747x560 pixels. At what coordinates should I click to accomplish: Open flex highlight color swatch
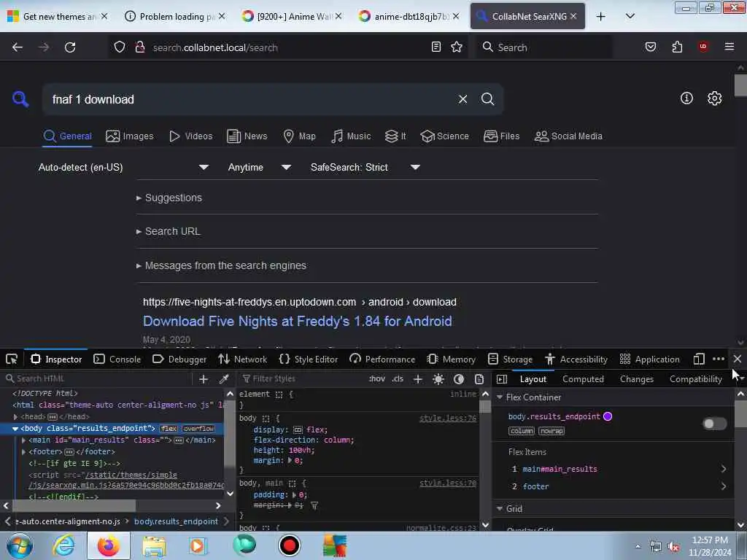click(x=608, y=416)
